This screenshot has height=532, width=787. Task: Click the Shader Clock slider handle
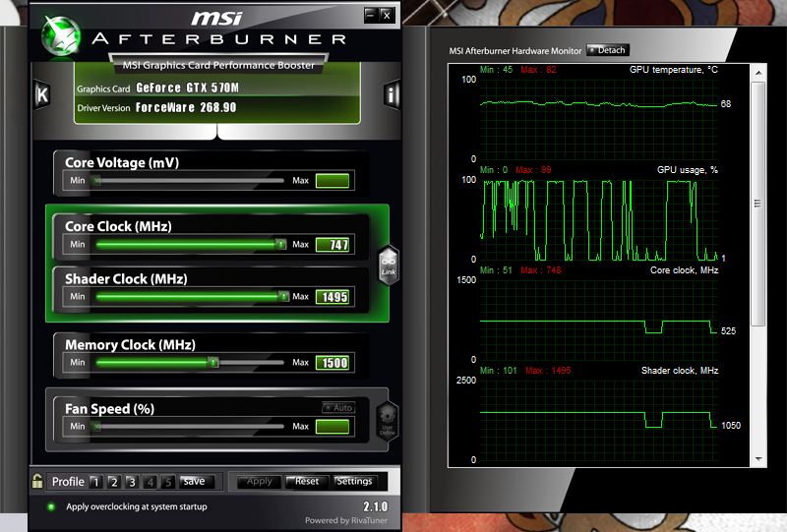tap(283, 297)
